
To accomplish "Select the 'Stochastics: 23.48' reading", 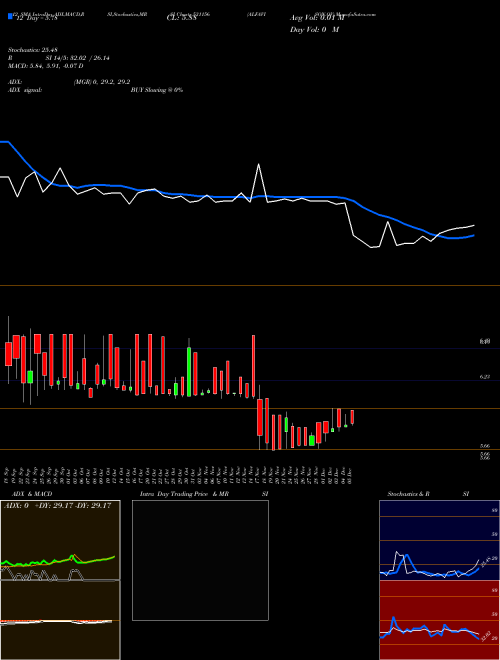I will point(33,50).
